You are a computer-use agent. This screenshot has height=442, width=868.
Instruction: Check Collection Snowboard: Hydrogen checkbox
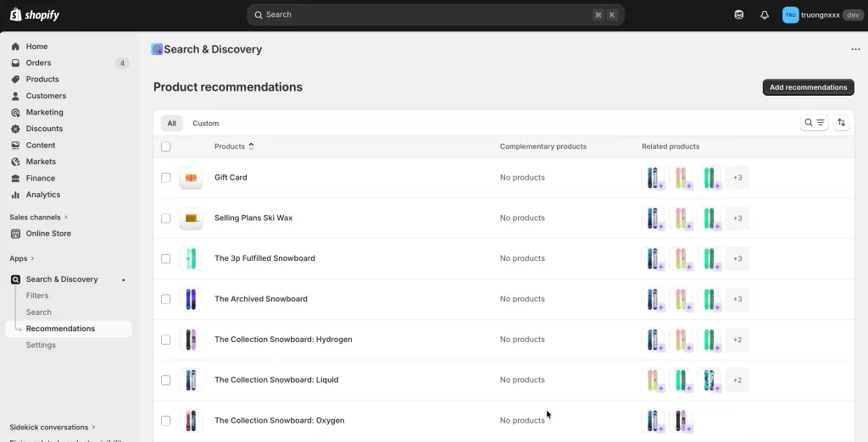coord(165,340)
